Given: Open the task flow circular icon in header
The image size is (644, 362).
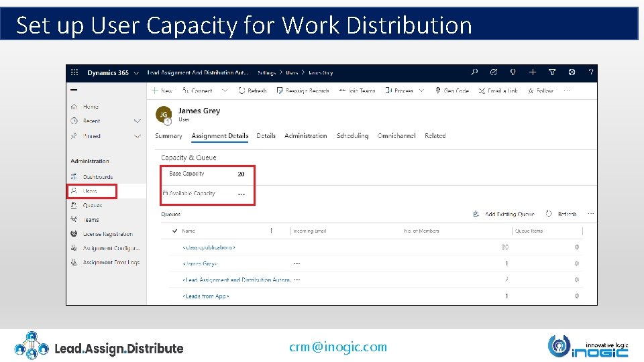Looking at the screenshot, I should 494,72.
